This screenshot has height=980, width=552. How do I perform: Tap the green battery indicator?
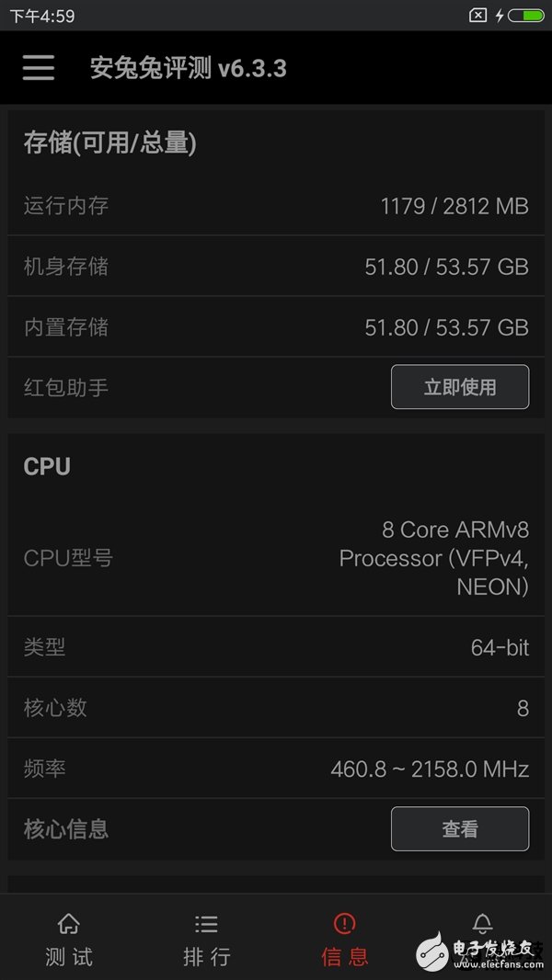coord(526,14)
